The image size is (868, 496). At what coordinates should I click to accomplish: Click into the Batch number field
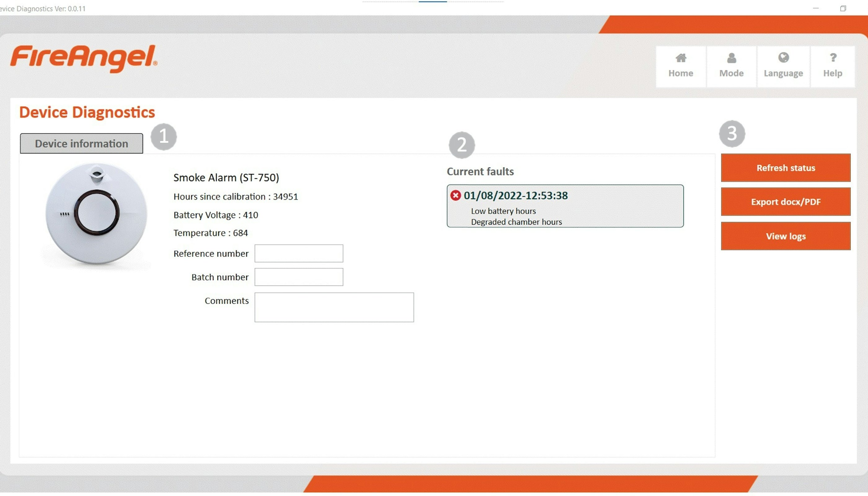pyautogui.click(x=299, y=277)
